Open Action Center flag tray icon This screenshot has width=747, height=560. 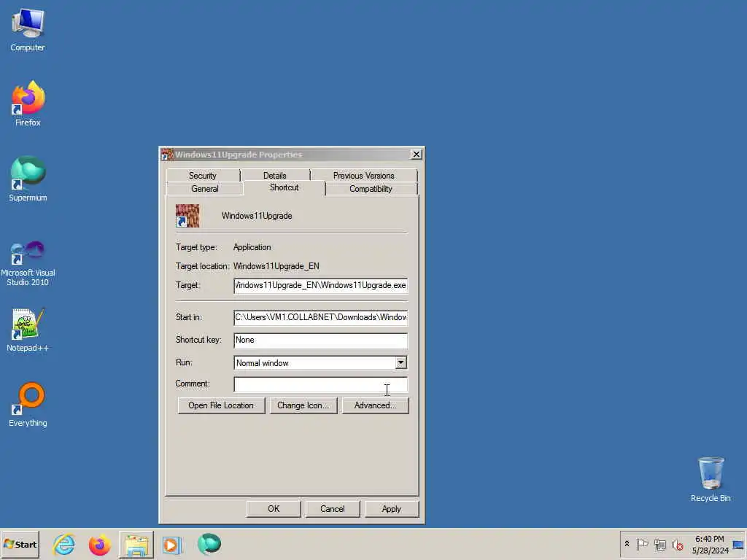[642, 544]
